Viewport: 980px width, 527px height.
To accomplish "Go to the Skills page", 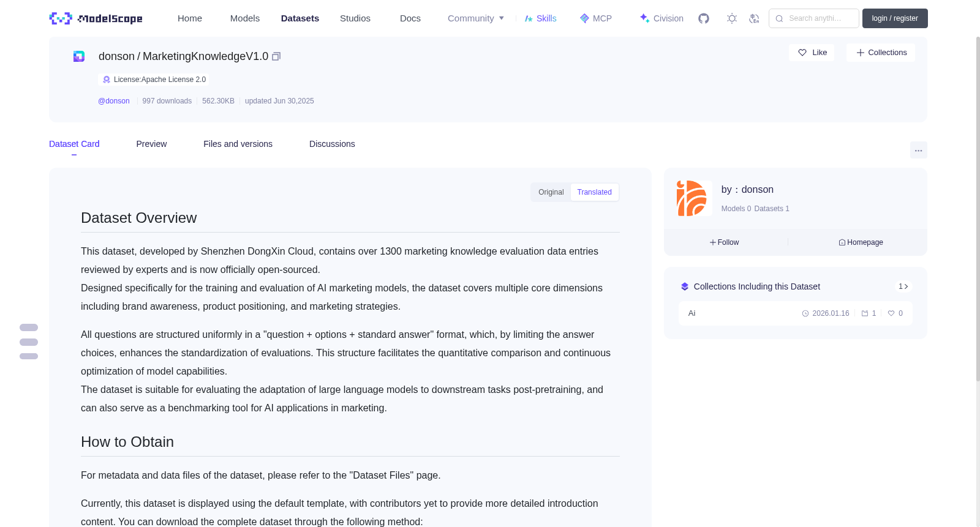I will tap(541, 18).
